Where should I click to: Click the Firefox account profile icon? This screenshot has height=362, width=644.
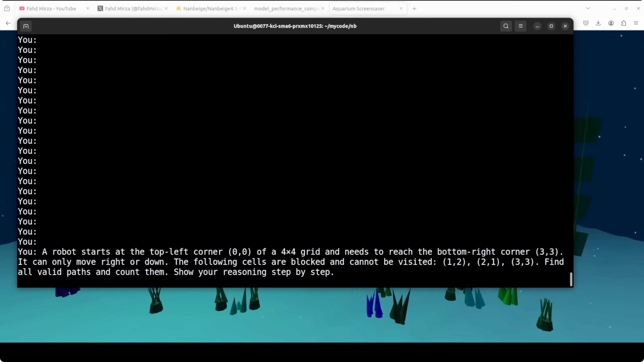pos(611,23)
